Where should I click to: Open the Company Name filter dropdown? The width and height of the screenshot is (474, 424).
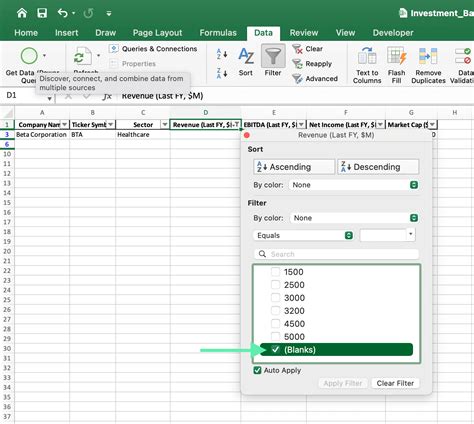[x=64, y=124]
